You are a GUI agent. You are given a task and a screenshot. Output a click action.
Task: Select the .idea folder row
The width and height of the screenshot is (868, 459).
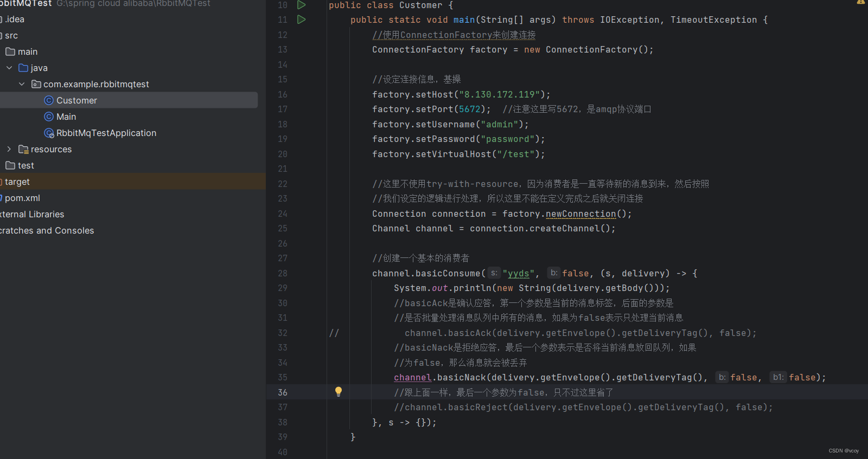point(133,19)
